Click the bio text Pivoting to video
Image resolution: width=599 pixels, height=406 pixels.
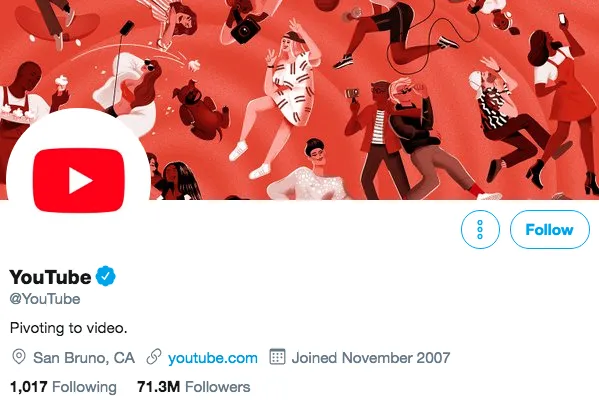click(68, 328)
